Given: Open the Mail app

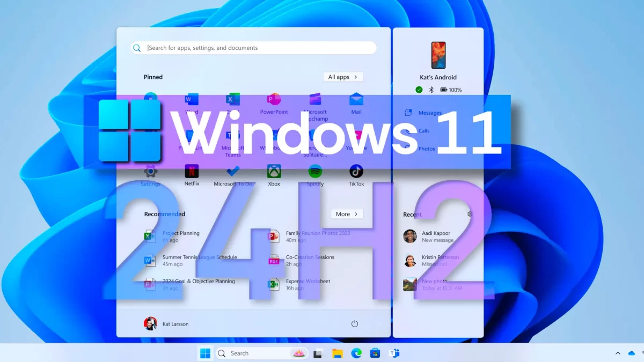Looking at the screenshot, I should pyautogui.click(x=356, y=102).
